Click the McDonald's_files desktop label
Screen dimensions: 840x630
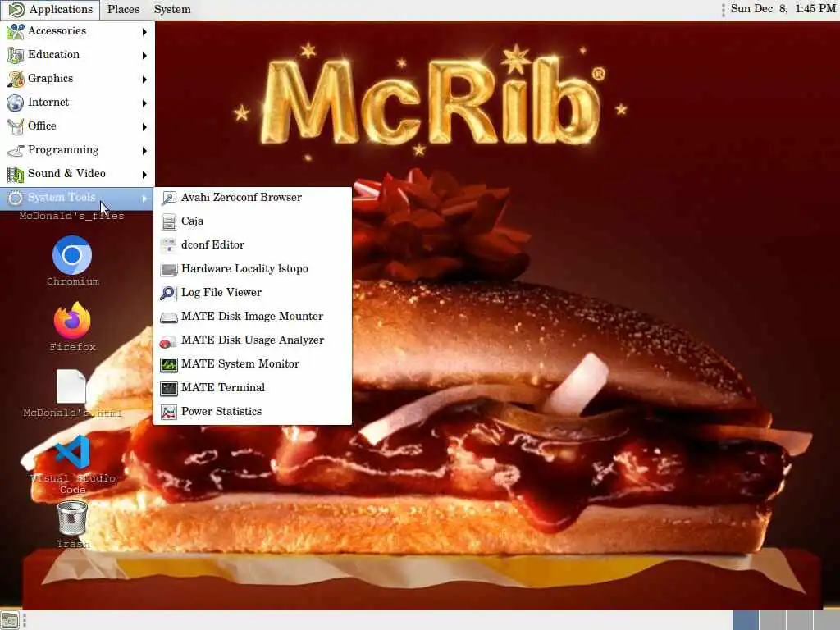[x=72, y=216]
